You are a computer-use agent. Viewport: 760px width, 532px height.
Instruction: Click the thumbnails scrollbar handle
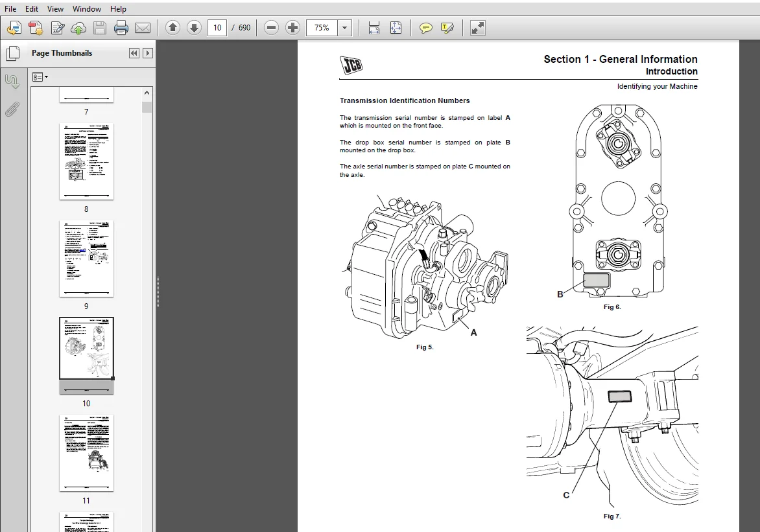point(147,107)
